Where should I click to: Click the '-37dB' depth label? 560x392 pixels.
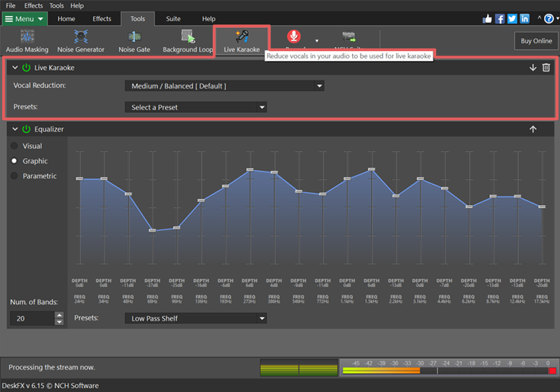[x=153, y=286]
